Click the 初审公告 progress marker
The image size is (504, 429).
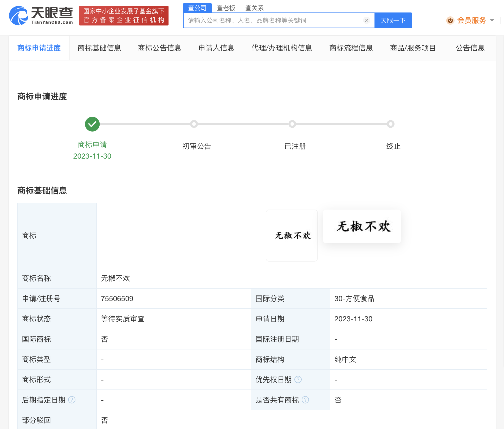194,124
